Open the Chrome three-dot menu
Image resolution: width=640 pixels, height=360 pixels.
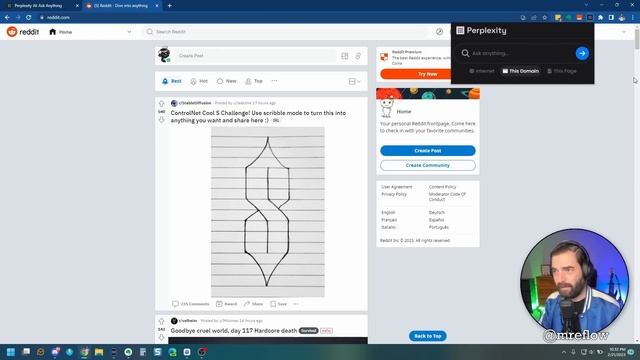click(x=633, y=18)
